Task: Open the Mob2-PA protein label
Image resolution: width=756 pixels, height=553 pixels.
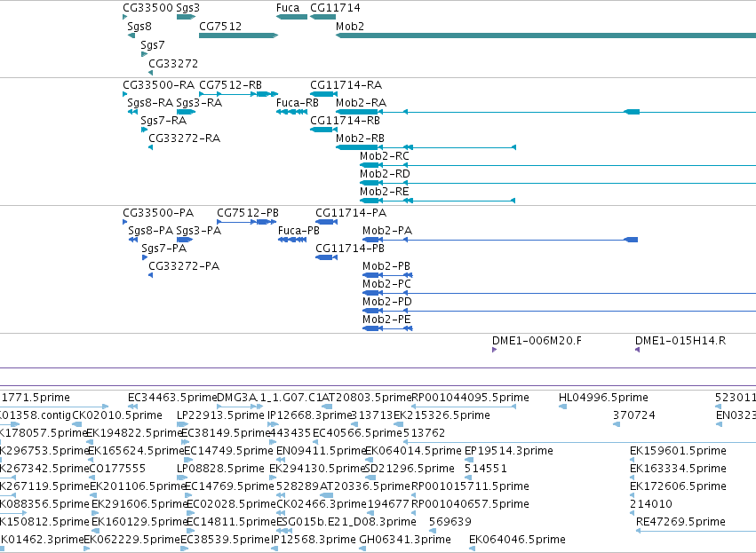Action: pos(387,231)
